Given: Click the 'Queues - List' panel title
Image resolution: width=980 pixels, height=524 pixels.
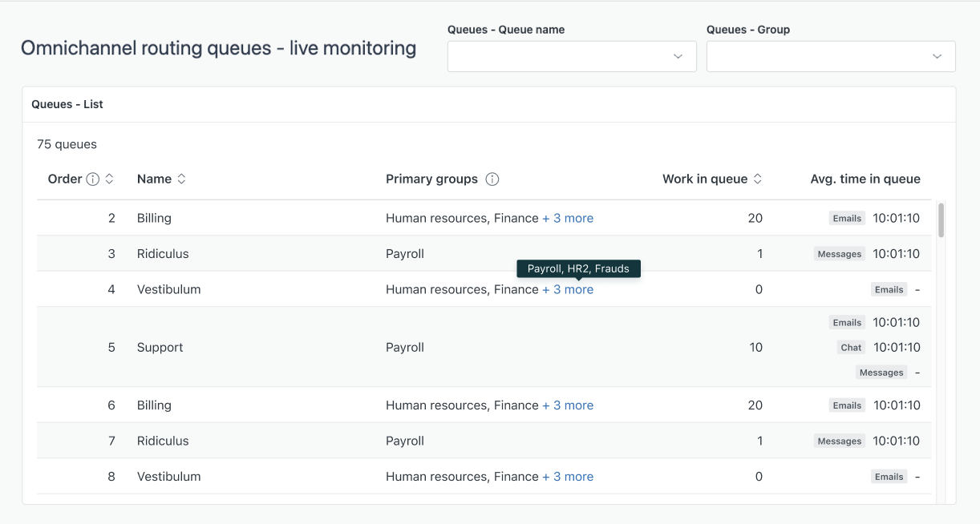Looking at the screenshot, I should click(x=67, y=104).
